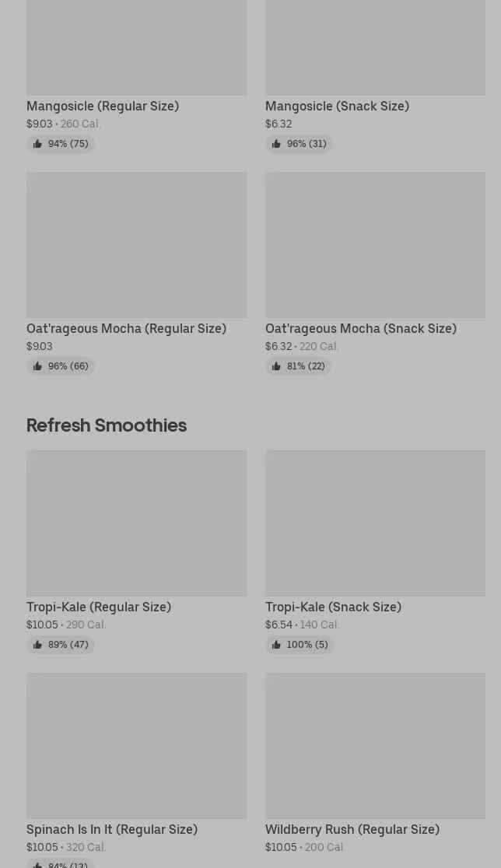Viewport: 501px width, 868px height.
Task: Choose the Tropi-Kale (Regular Size) title
Action: point(99,607)
